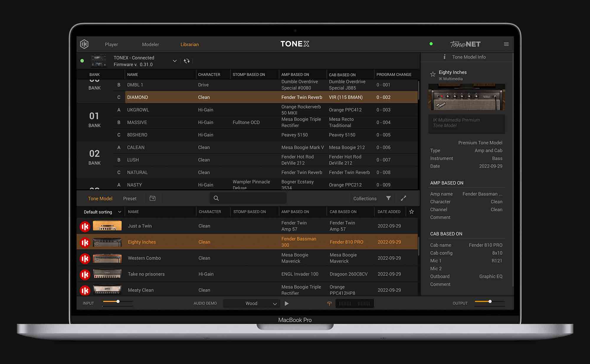This screenshot has height=364, width=590.
Task: Open the Wood audio demo dropdown
Action: 252,303
